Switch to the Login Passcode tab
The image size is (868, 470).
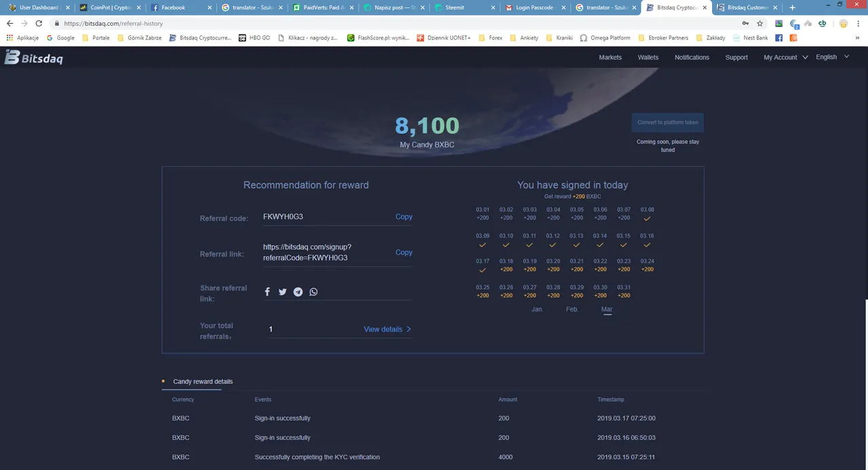[x=536, y=7]
